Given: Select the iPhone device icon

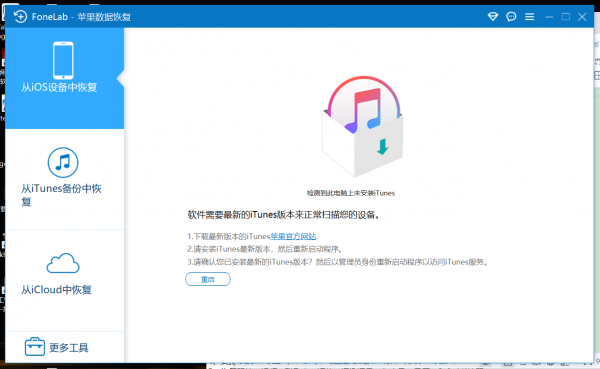Looking at the screenshot, I should pyautogui.click(x=63, y=60).
